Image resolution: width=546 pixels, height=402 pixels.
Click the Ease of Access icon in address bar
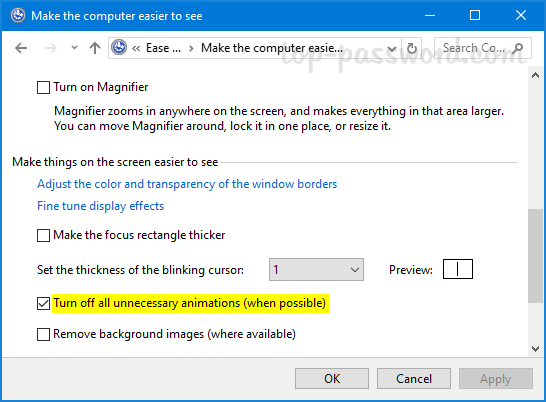click(119, 48)
